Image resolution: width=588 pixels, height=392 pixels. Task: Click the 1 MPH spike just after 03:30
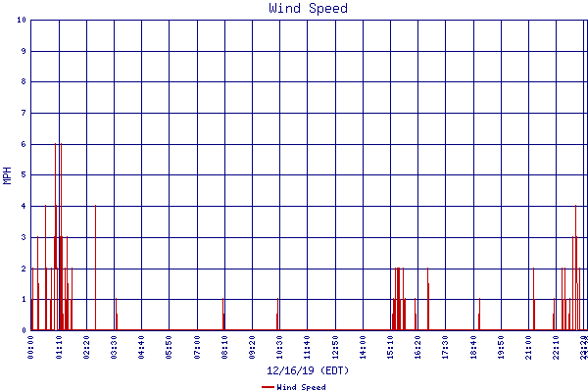pos(117,315)
